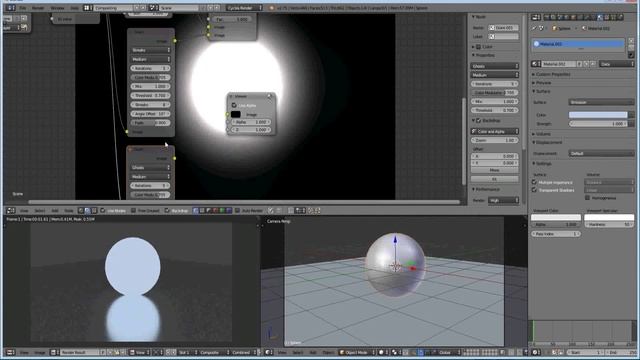
Task: Open the Cycles Render engine dropdown
Action: pyautogui.click(x=244, y=8)
